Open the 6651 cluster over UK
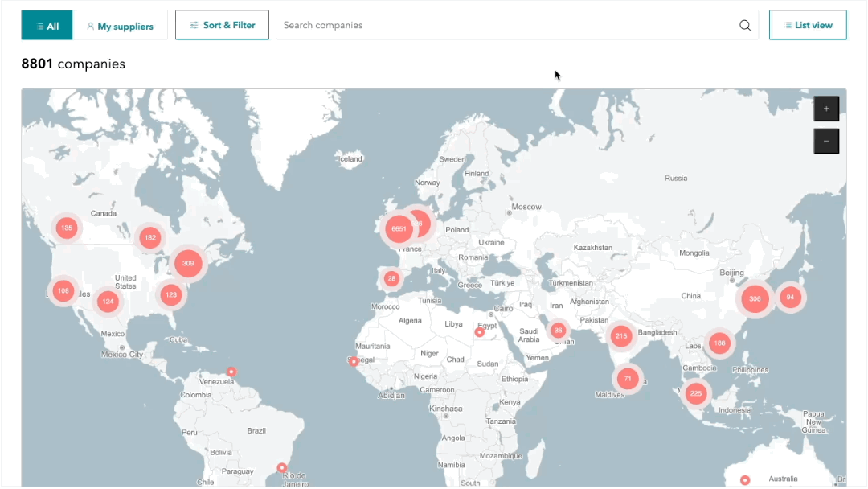The image size is (868, 489). point(399,228)
